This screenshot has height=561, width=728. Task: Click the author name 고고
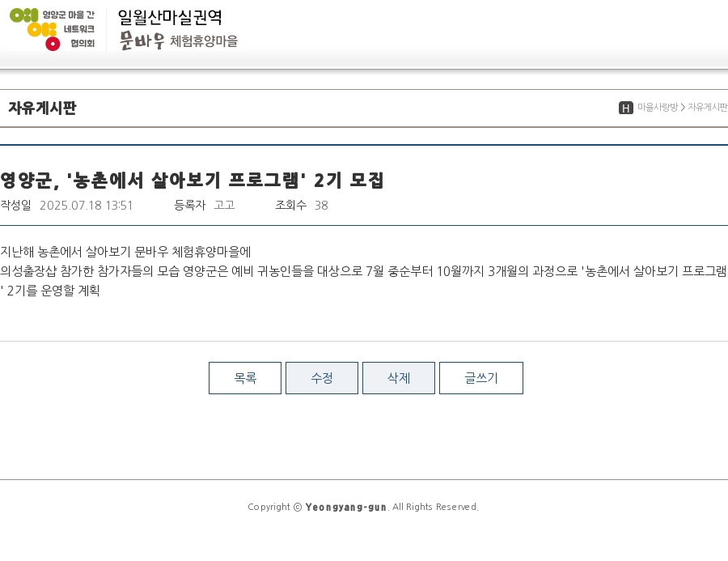tap(224, 206)
